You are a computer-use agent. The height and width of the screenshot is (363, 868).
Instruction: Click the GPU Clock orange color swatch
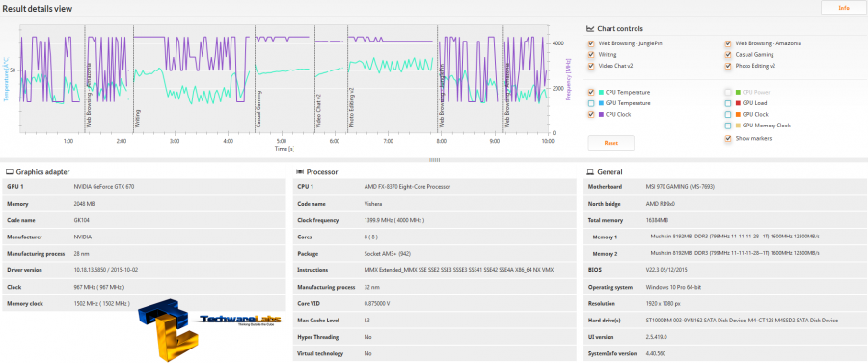[x=738, y=115]
